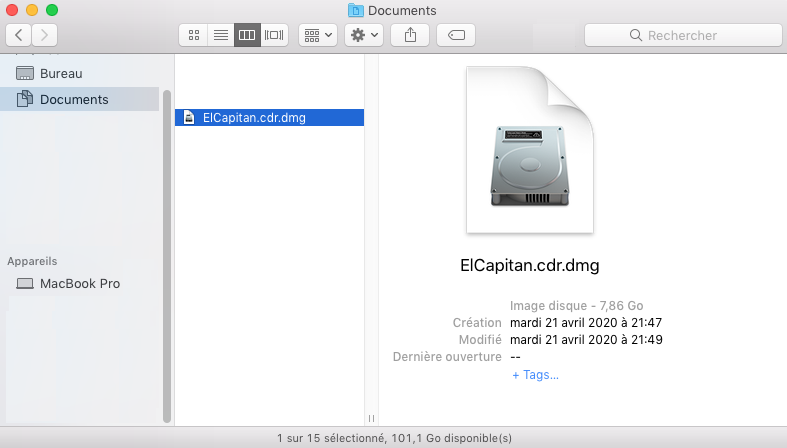Click the Création date value 21:47
Viewport: 787px width, 448px height.
pyautogui.click(x=586, y=323)
